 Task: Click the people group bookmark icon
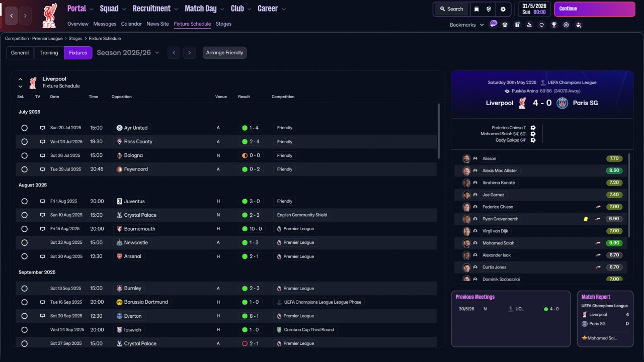579,25
